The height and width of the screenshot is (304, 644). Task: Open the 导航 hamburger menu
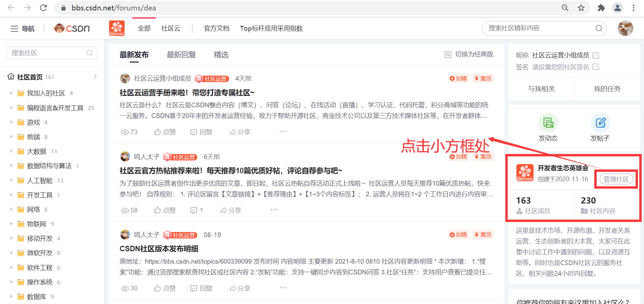[22, 29]
